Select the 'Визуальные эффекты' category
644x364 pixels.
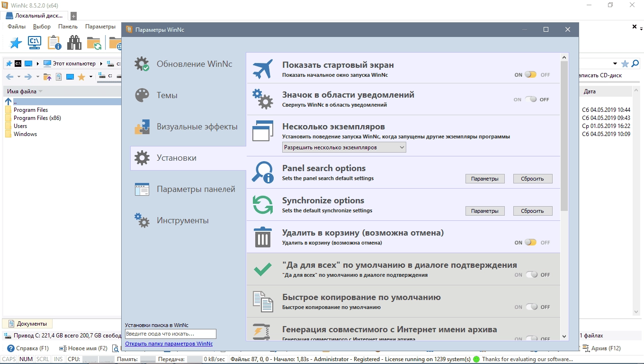(x=188, y=127)
